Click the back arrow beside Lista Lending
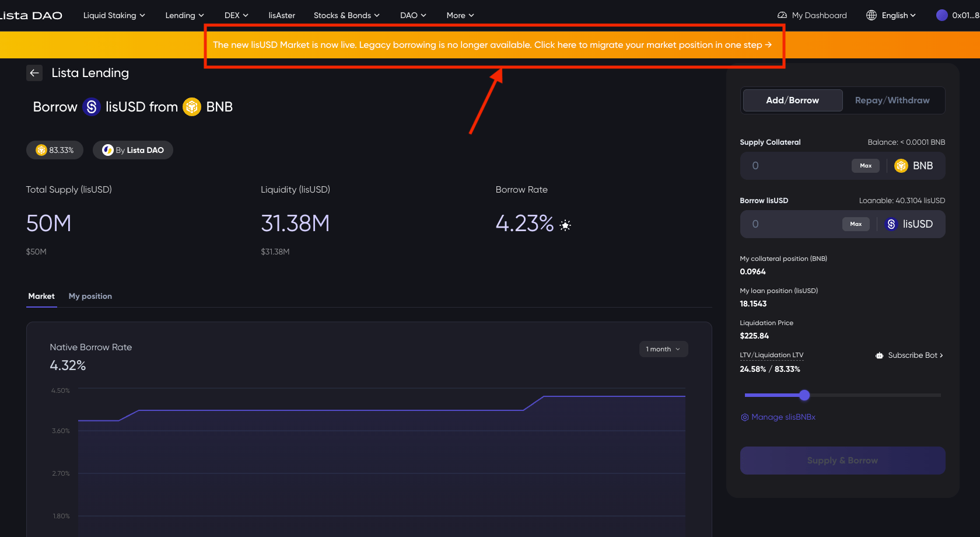The image size is (980, 537). pos(34,73)
